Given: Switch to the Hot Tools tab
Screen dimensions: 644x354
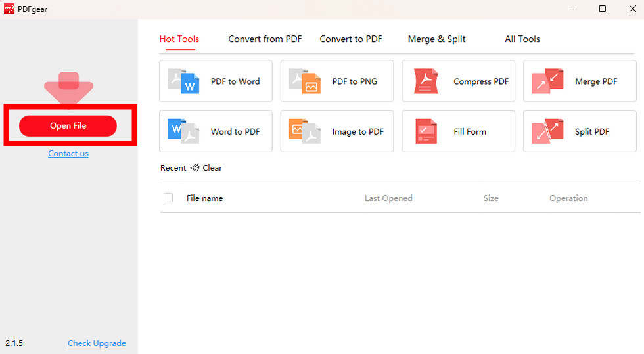Looking at the screenshot, I should (179, 39).
